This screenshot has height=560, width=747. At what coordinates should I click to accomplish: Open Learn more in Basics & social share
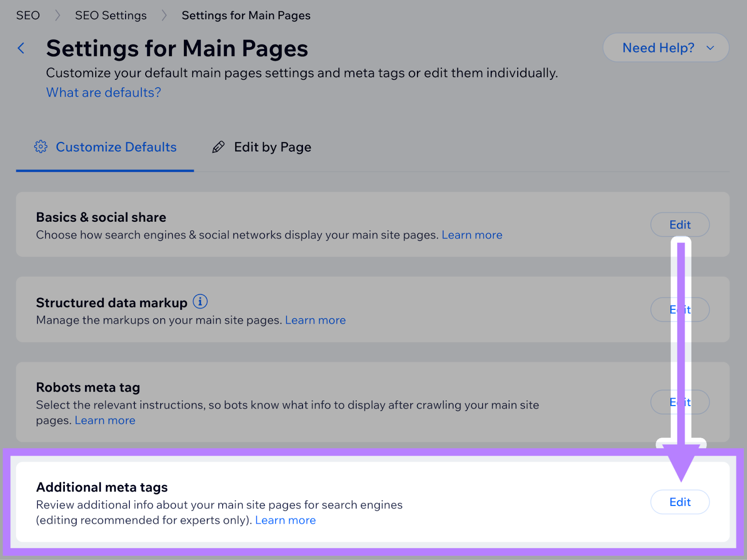[x=472, y=235]
